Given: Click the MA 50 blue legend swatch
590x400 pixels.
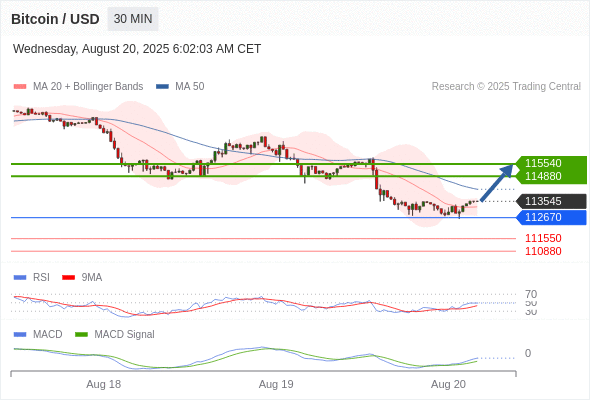Looking at the screenshot, I should click(162, 87).
